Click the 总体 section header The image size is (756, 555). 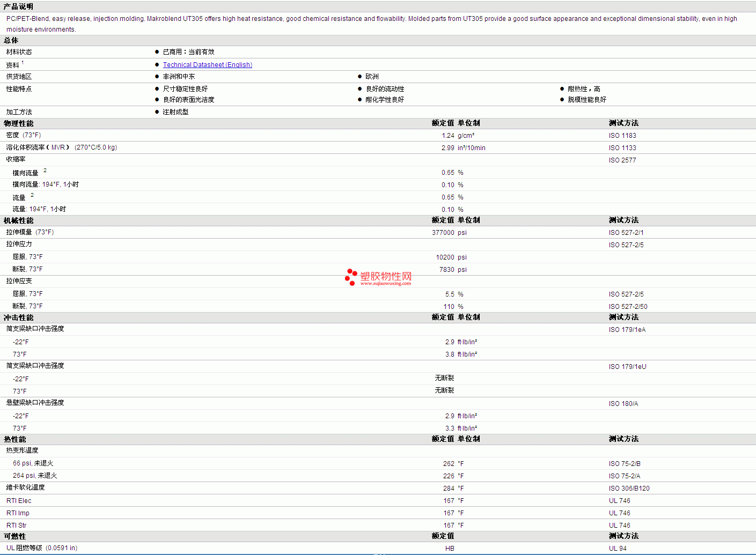click(x=11, y=40)
